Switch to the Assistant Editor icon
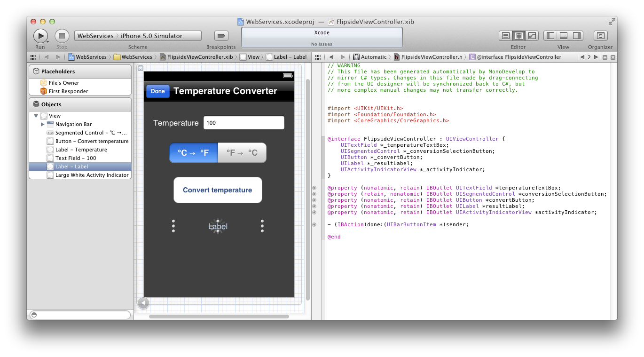This screenshot has width=644, height=357. click(518, 35)
